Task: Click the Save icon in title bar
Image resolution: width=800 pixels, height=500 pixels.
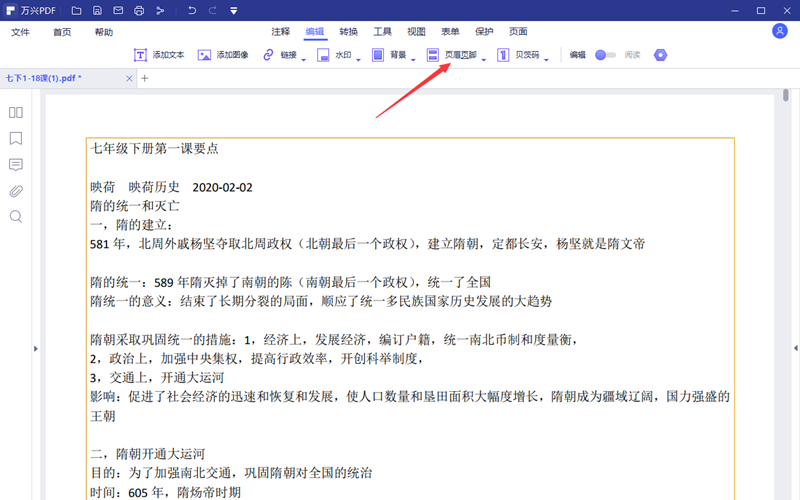Action: 96,11
